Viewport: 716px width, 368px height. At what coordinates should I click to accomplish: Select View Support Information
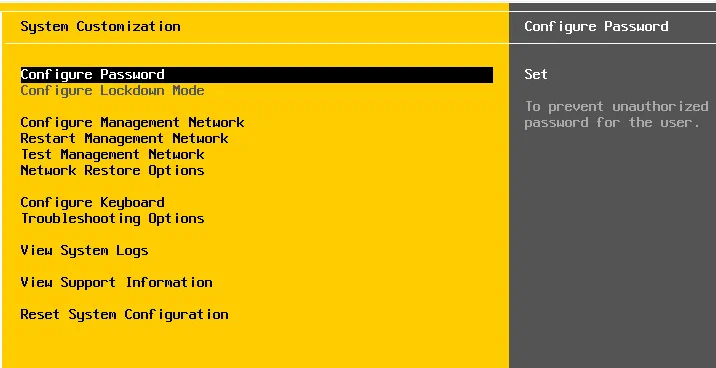click(x=116, y=282)
